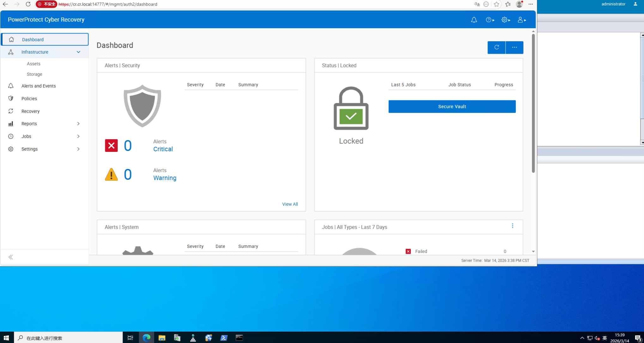Open View All security alerts link
The height and width of the screenshot is (343, 644).
click(289, 204)
